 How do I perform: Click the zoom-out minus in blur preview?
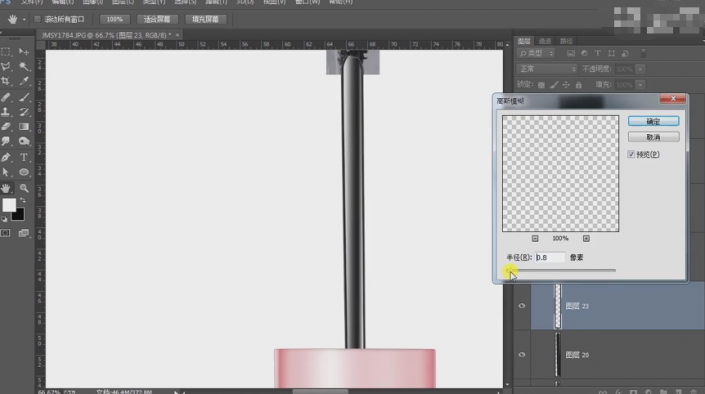click(x=535, y=238)
